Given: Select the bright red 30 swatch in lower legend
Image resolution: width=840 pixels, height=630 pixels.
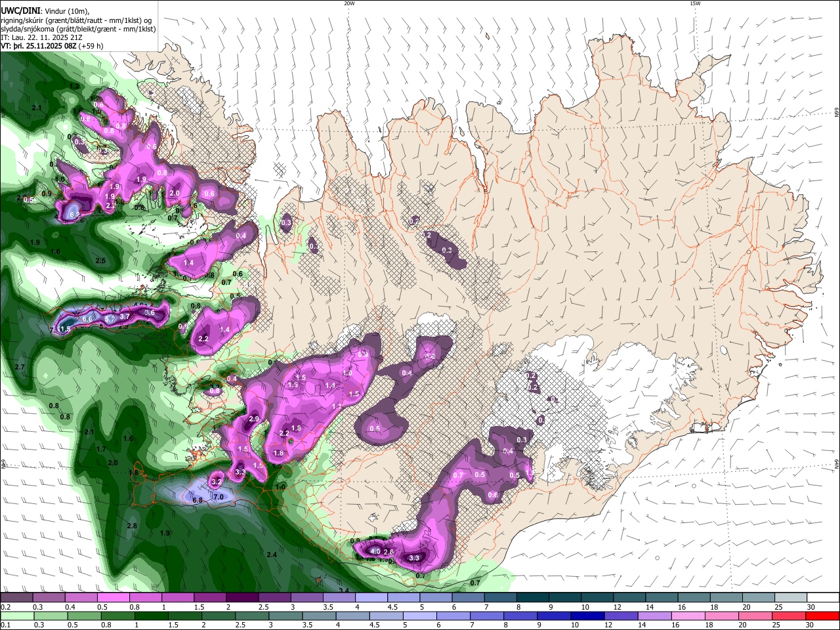Looking at the screenshot, I should click(x=824, y=616).
